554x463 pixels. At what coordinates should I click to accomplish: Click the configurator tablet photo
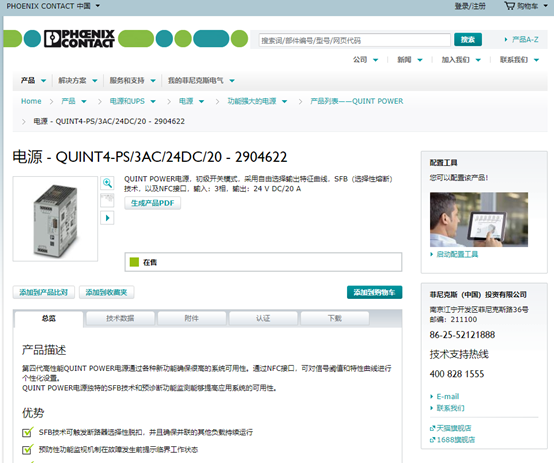tap(479, 219)
